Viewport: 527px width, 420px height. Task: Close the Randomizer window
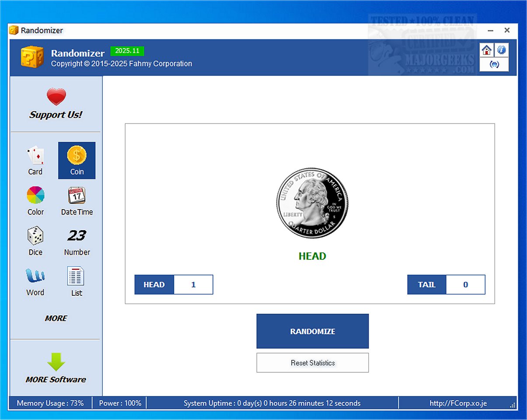point(507,31)
